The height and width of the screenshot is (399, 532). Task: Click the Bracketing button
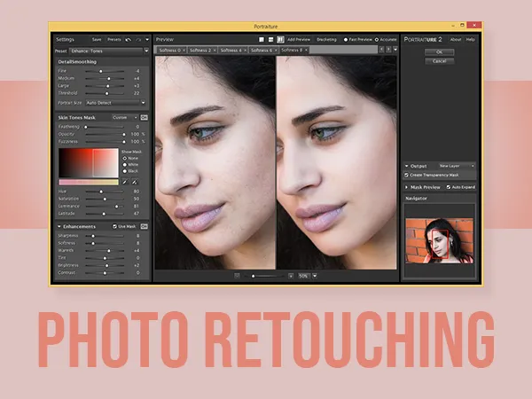[326, 40]
